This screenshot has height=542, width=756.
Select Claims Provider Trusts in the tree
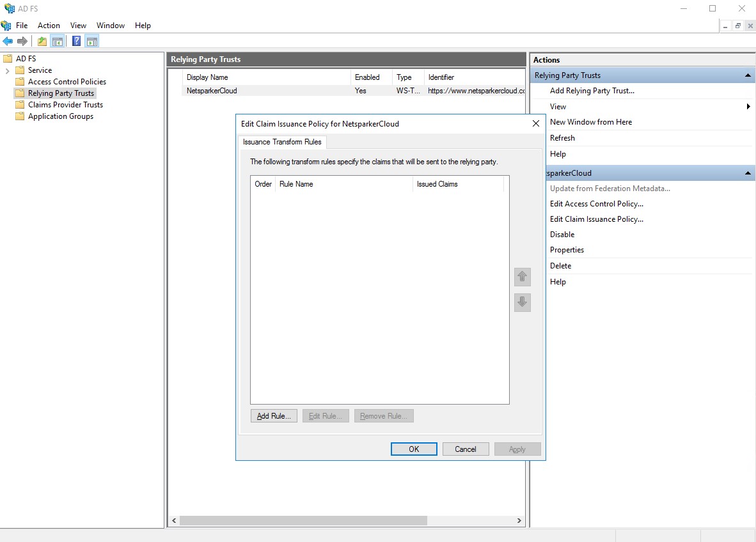click(x=65, y=105)
